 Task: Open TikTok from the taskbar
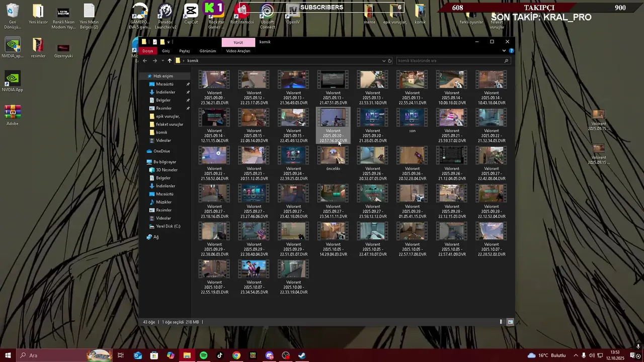point(220,355)
